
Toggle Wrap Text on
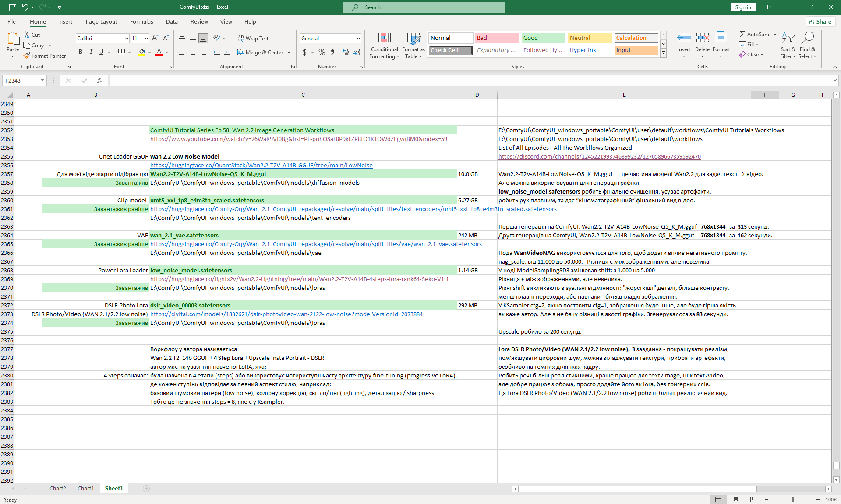tap(253, 38)
